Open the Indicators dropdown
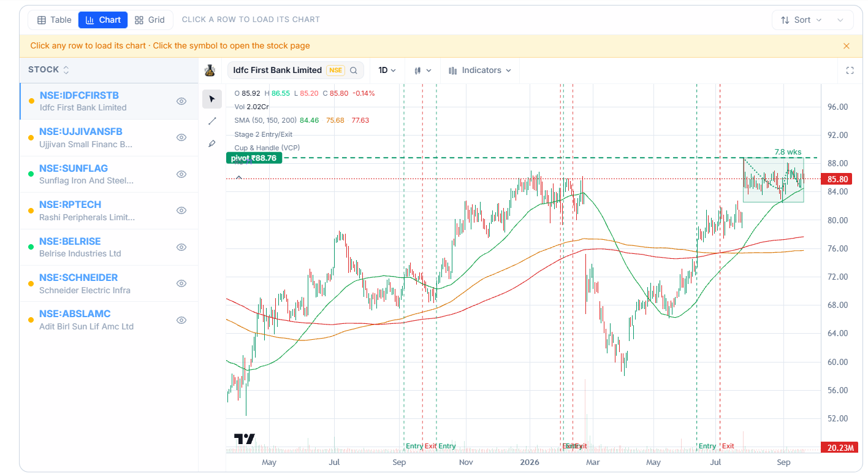This screenshot has height=476, width=868. pyautogui.click(x=480, y=71)
